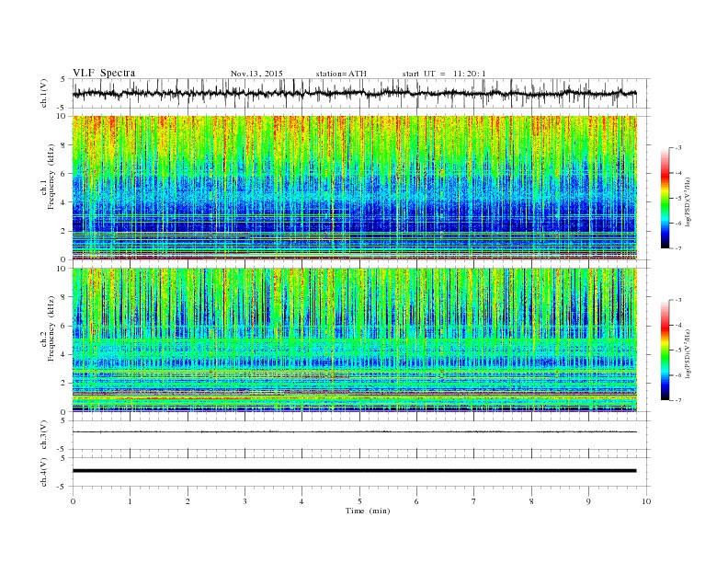
Task: Click inside the ch.1 spectrogram panel
Action: [355, 188]
